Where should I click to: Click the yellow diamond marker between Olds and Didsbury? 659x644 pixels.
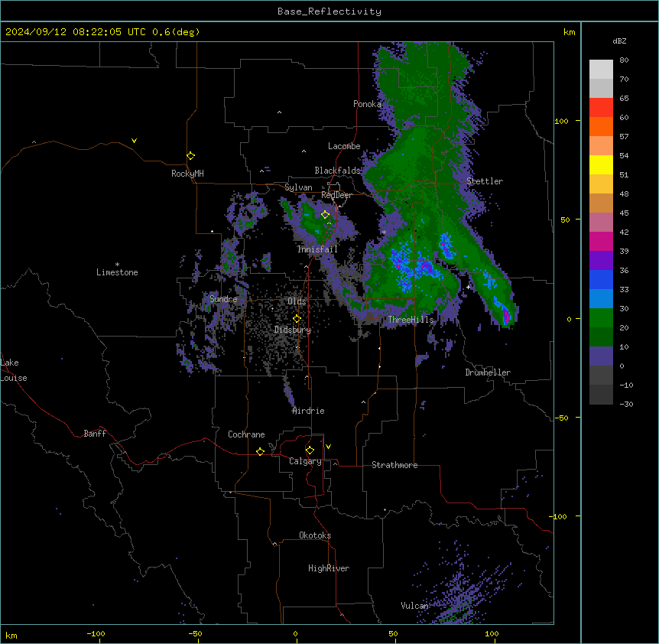pyautogui.click(x=297, y=319)
